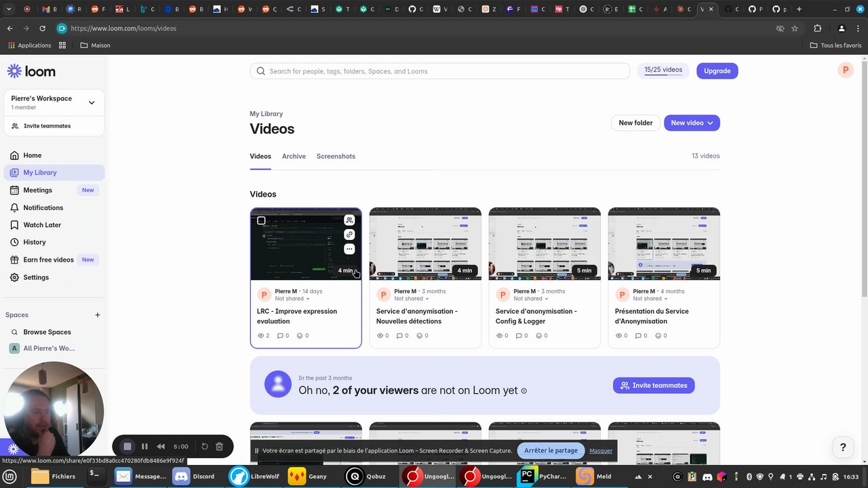
Task: Open the profile avatar menu at top right
Action: 845,70
